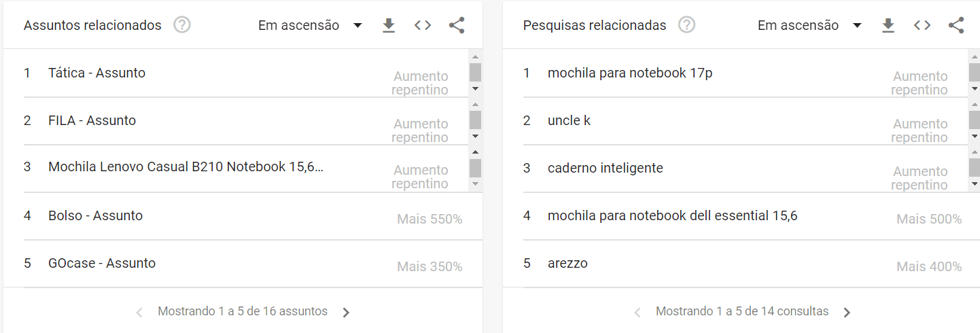The image size is (980, 333).
Task: Share the Pesquisas relacionadas panel
Action: coord(956,26)
